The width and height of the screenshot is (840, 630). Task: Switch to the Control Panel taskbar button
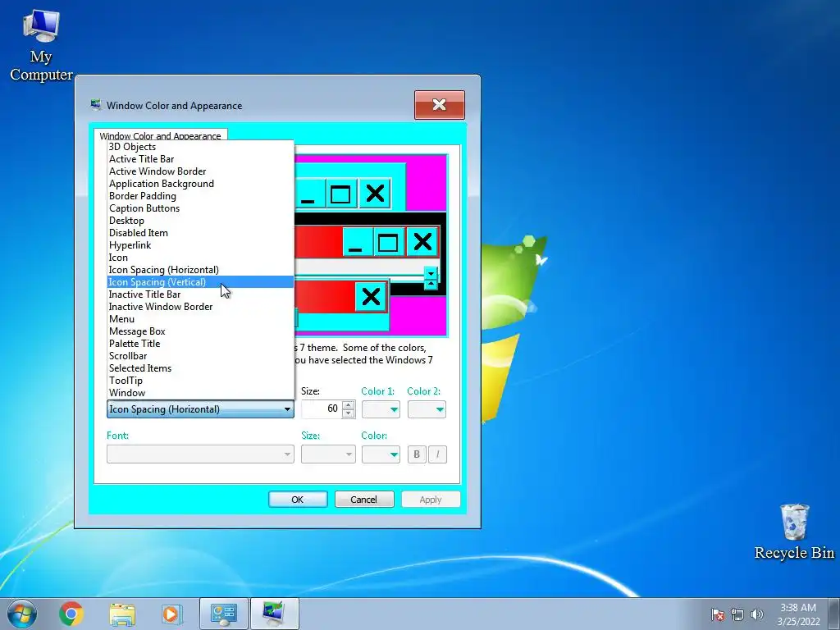tap(224, 614)
